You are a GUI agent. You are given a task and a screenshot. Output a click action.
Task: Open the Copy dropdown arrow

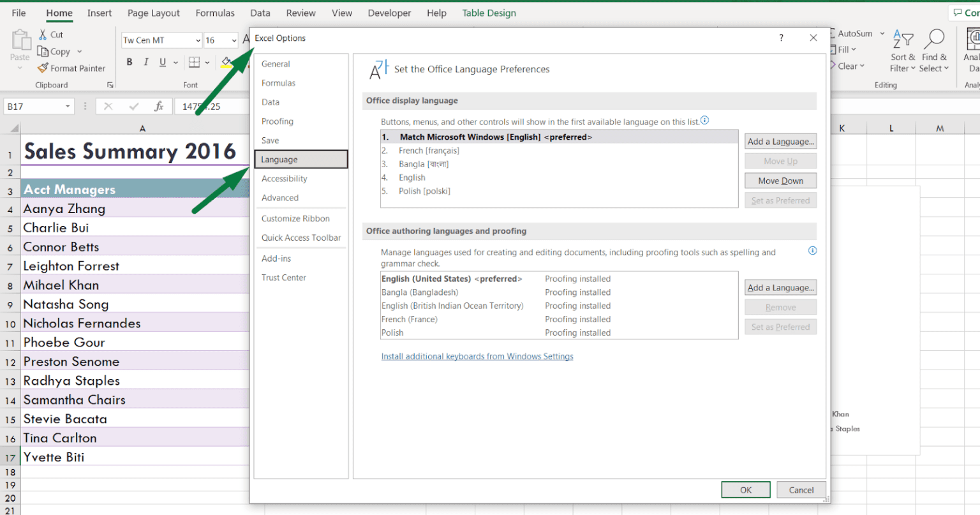(x=80, y=52)
